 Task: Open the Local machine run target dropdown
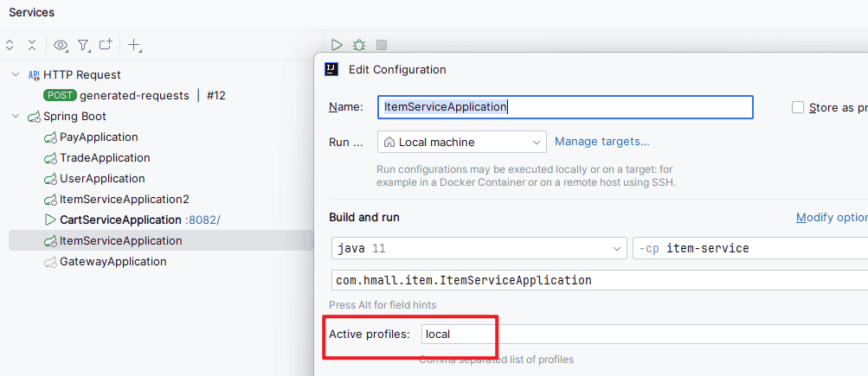click(x=461, y=142)
